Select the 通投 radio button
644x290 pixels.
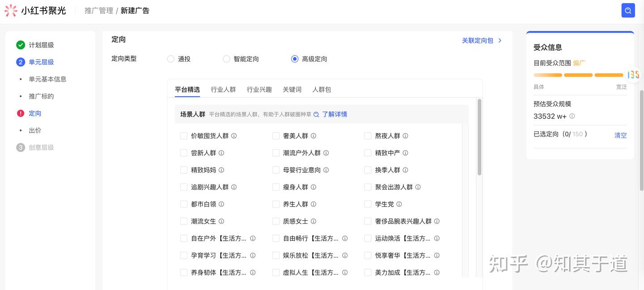point(170,59)
